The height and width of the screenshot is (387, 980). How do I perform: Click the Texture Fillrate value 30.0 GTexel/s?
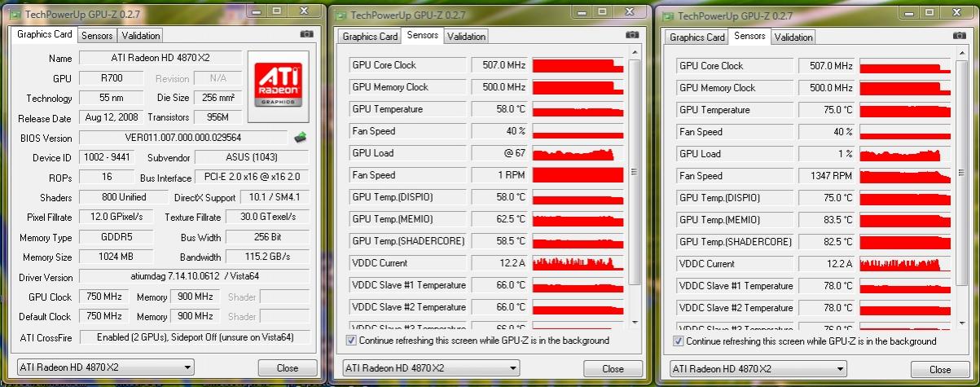pos(267,218)
